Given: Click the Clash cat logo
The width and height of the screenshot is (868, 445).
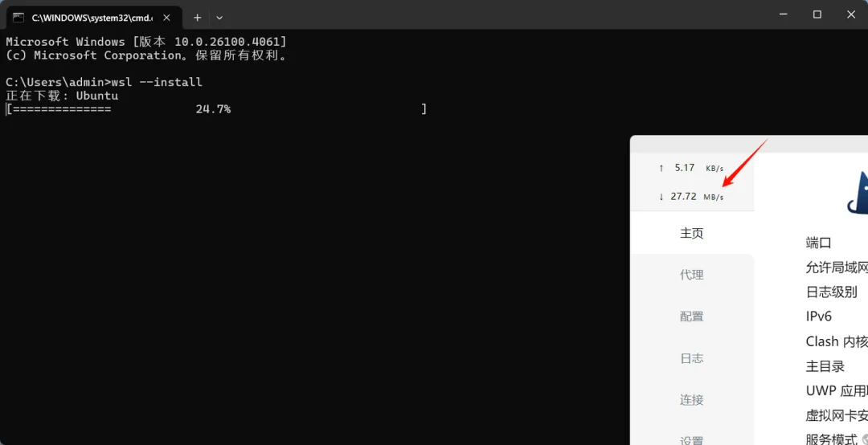Looking at the screenshot, I should pos(857,193).
